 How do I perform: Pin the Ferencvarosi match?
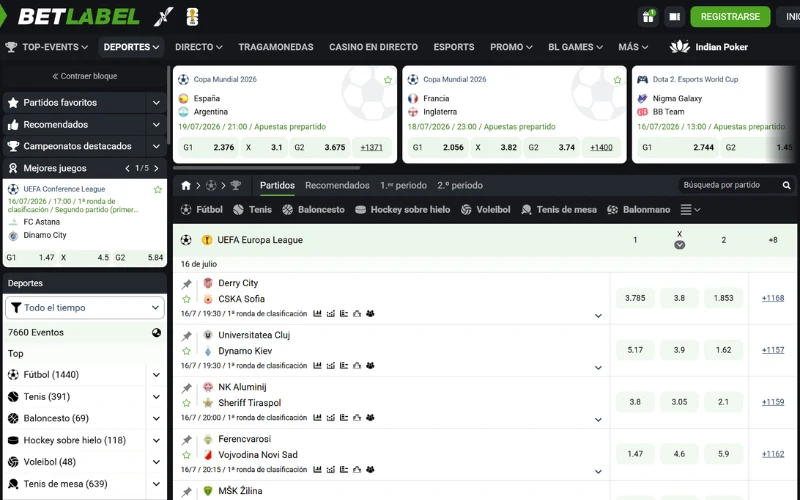tap(187, 440)
